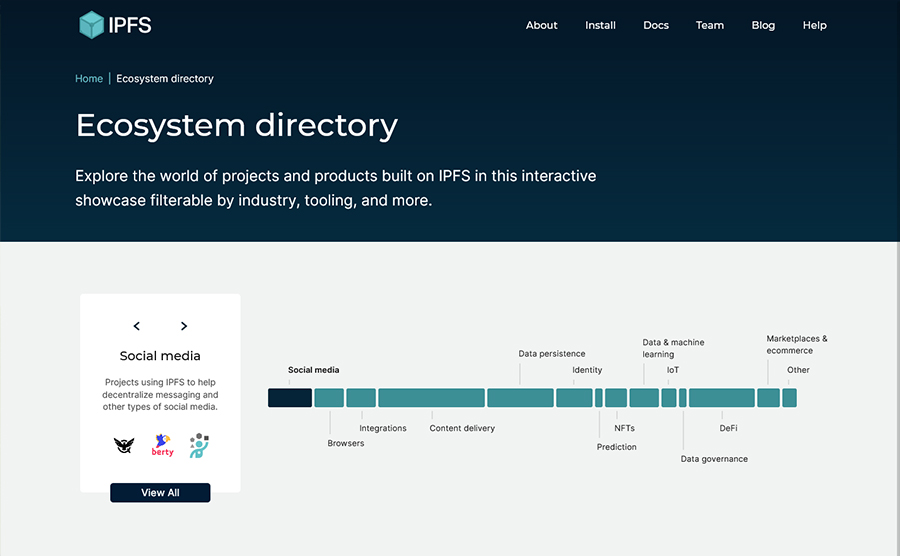Image resolution: width=900 pixels, height=556 pixels.
Task: Open the About menu item
Action: click(x=541, y=25)
